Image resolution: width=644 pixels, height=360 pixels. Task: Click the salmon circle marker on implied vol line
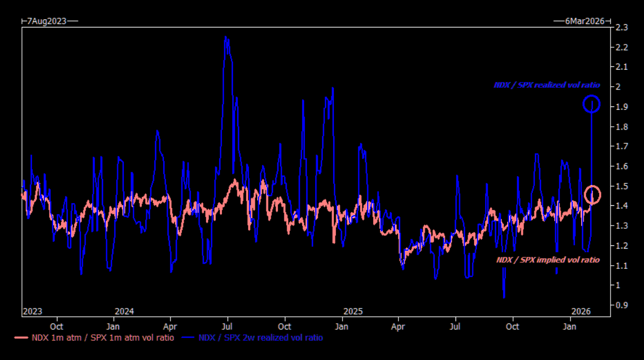coord(592,194)
